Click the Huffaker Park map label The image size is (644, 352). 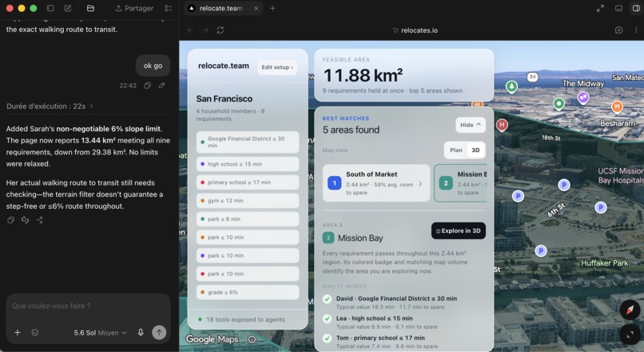point(604,262)
